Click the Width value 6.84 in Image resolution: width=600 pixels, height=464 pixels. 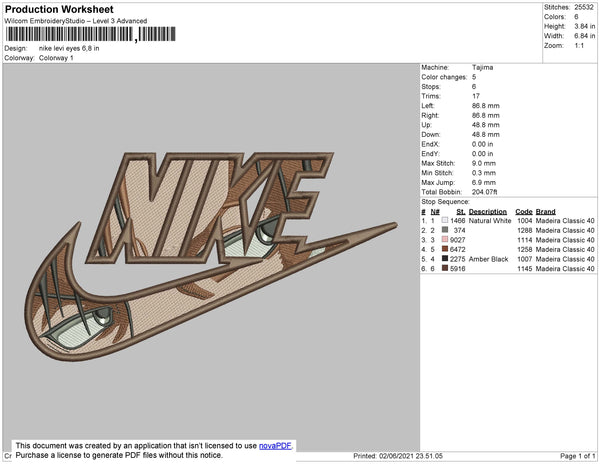[x=584, y=36]
